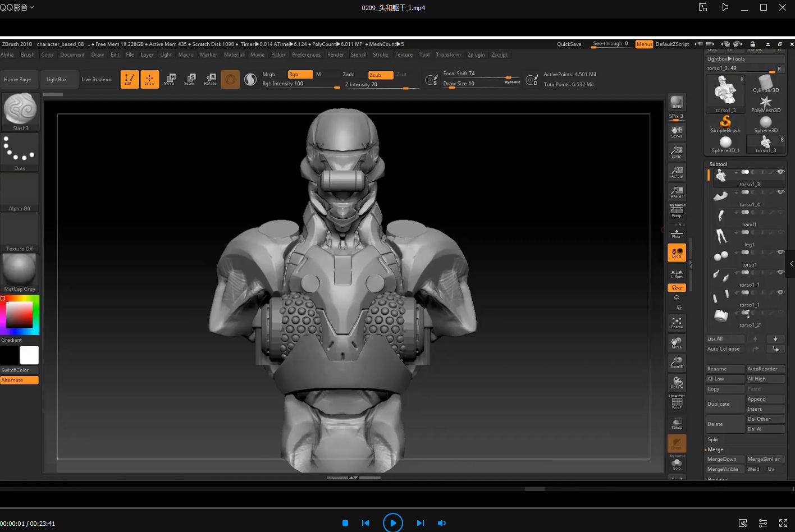The image size is (795, 532).
Task: Open the Preferences menu
Action: 306,54
